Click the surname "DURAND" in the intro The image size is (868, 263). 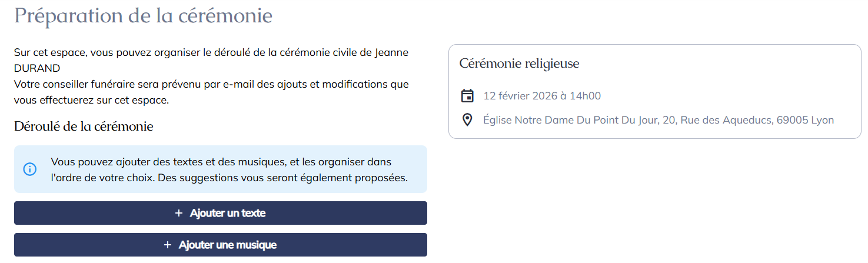(x=37, y=68)
